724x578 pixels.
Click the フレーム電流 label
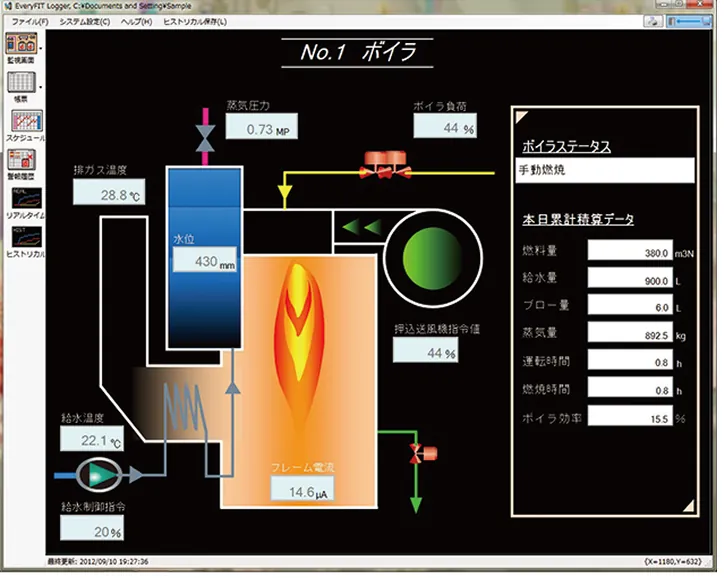click(x=302, y=467)
